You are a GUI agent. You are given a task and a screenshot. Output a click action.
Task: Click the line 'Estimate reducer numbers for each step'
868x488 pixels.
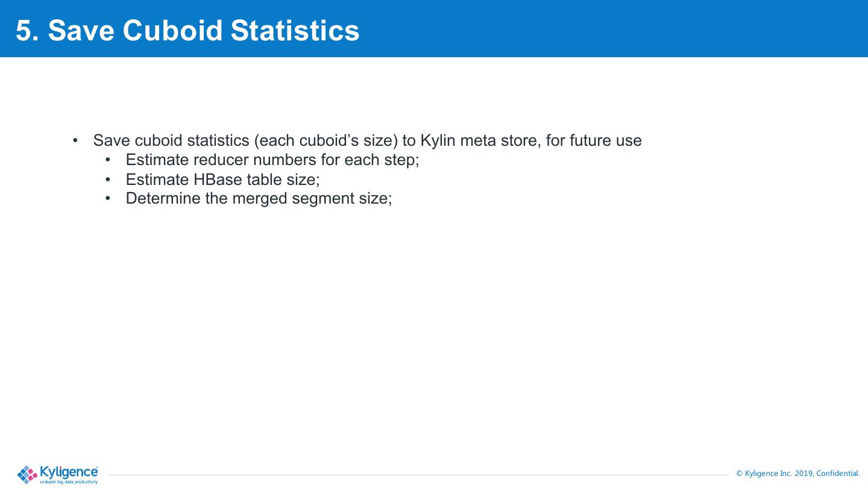click(272, 160)
